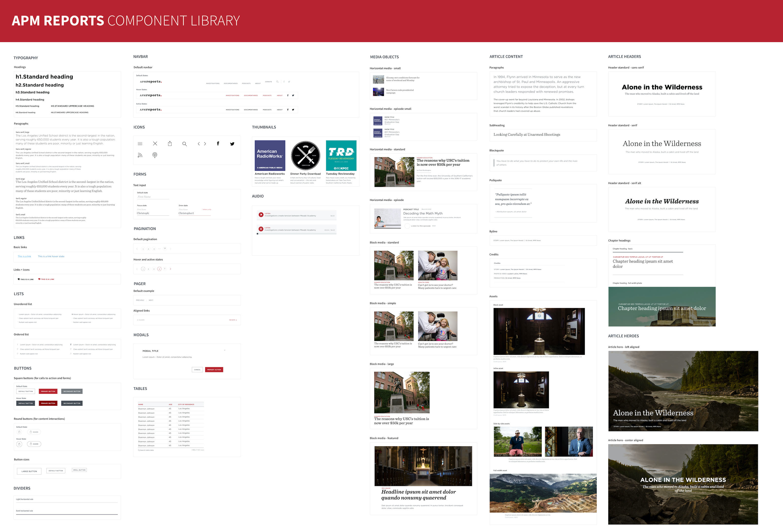The height and width of the screenshot is (532, 783).
Task: Click the Facebook icon in Hover States navbar
Action: pos(288,95)
